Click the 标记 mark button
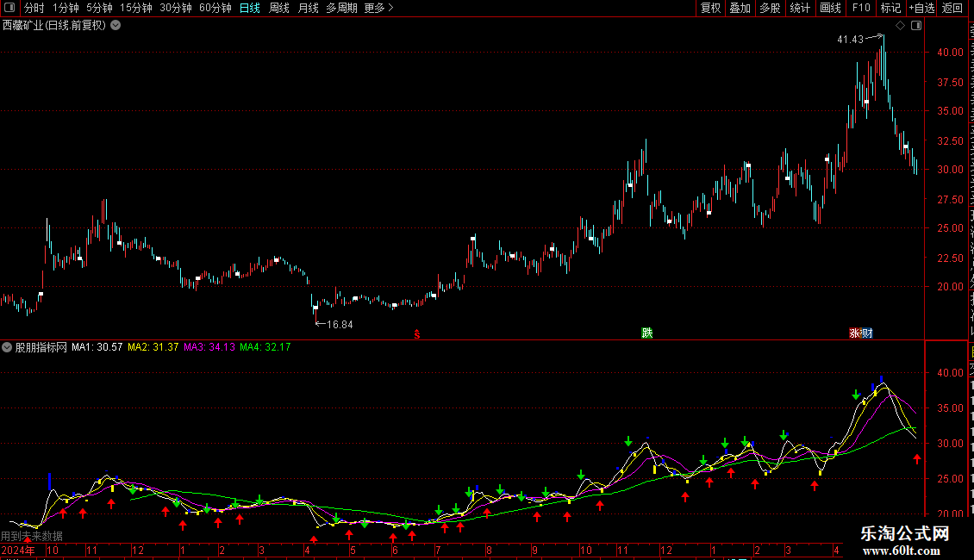This screenshot has width=974, height=560. [x=890, y=8]
